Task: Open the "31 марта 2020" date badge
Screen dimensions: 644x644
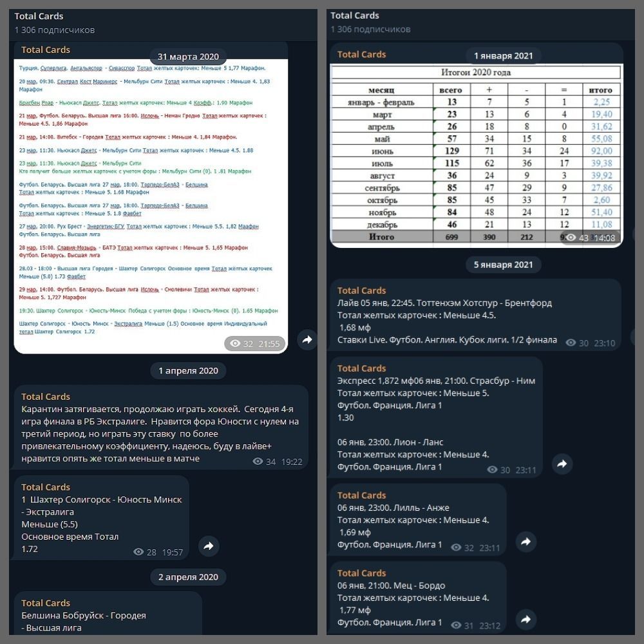Action: [x=188, y=57]
